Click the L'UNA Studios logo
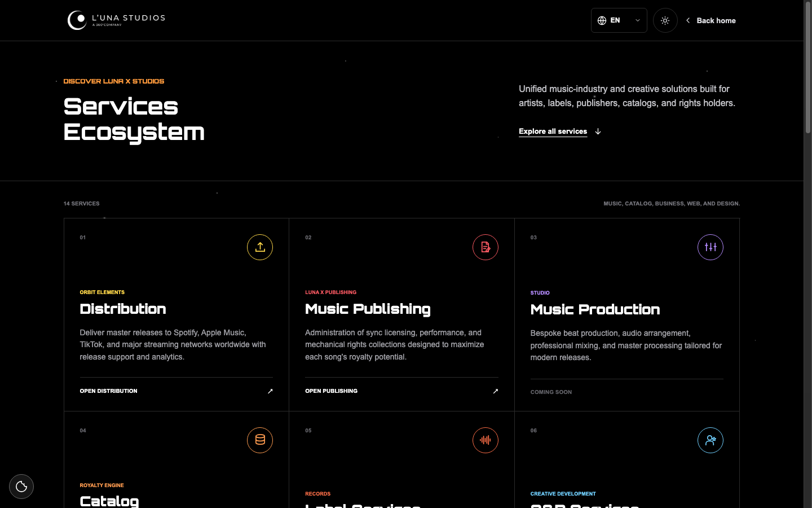The image size is (812, 508). pyautogui.click(x=116, y=20)
